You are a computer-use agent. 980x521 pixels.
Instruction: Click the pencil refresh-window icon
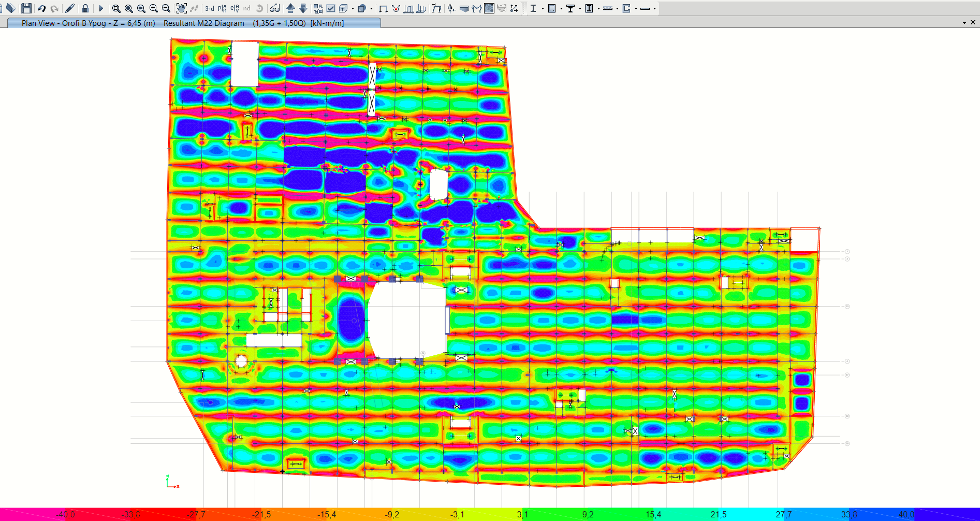pos(70,8)
